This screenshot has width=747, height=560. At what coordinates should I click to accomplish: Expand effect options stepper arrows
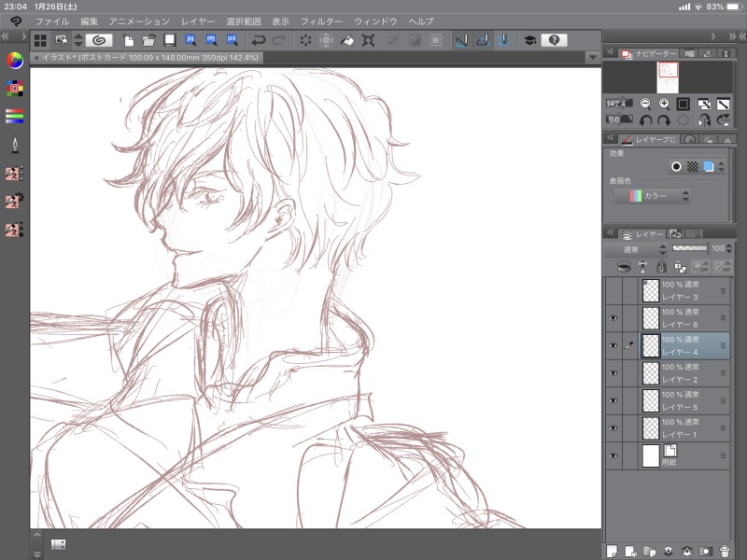click(721, 166)
